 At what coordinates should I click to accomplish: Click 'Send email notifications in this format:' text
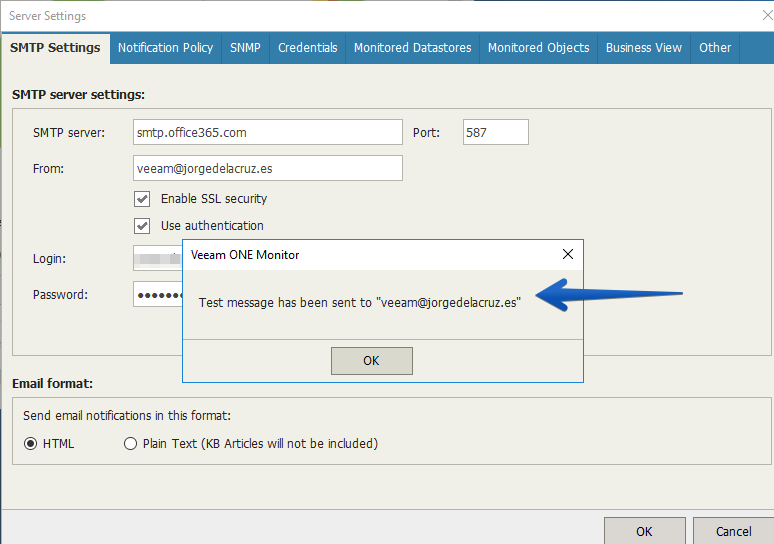click(x=127, y=416)
